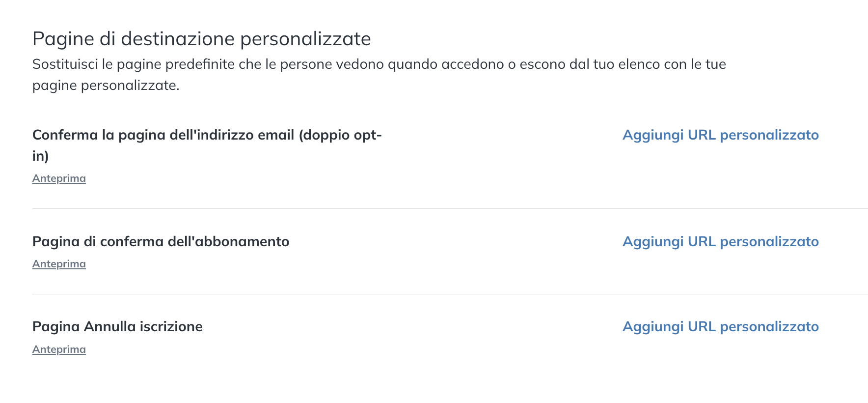868x403 pixels.
Task: Add custom URL for Pagina Annulla iscrizione
Action: coord(720,327)
